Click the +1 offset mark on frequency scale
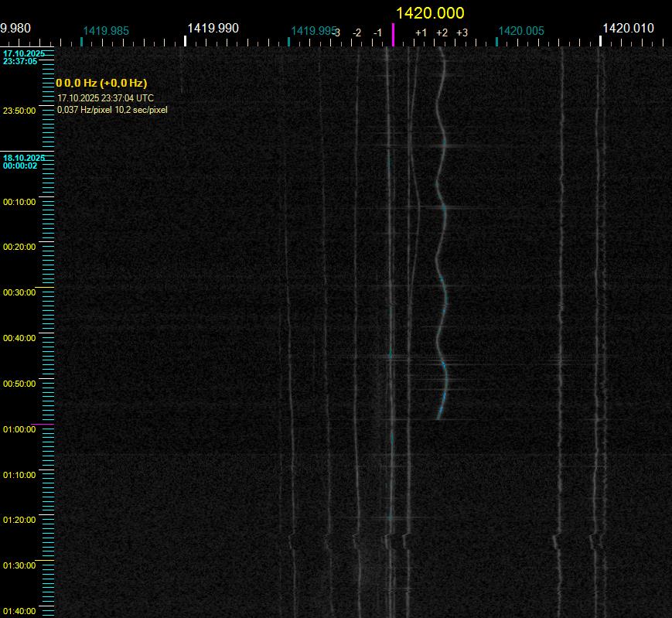 (x=421, y=33)
